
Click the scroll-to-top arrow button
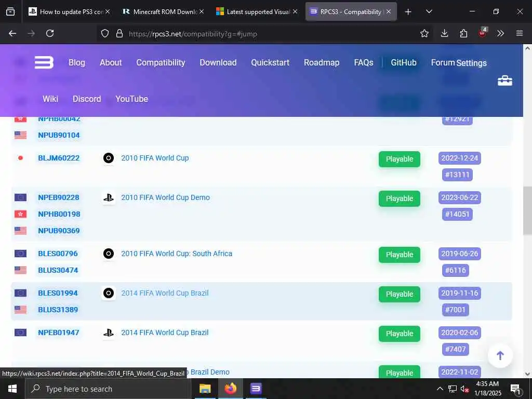tap(500, 355)
